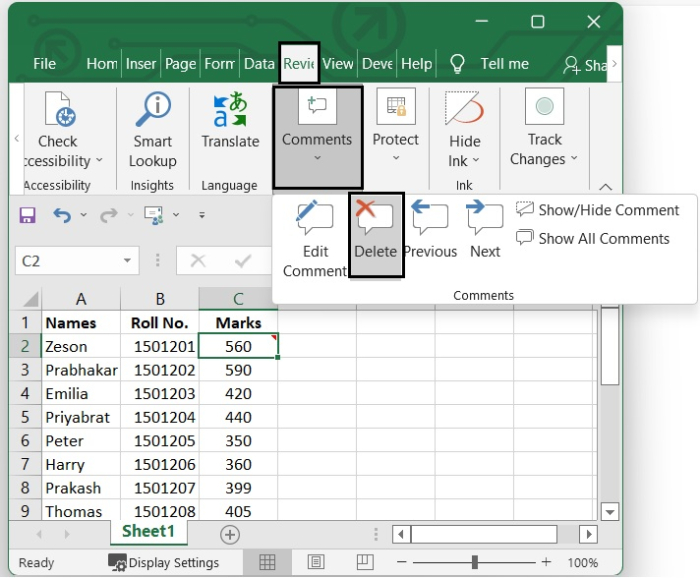Click the Undo arrow icon
Viewport: 700px width, 578px height.
coord(62,215)
